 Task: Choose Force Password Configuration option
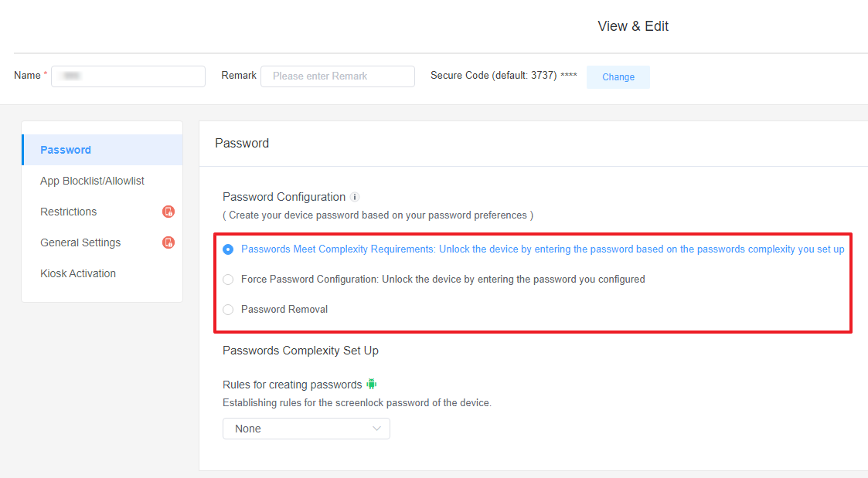pyautogui.click(x=228, y=280)
